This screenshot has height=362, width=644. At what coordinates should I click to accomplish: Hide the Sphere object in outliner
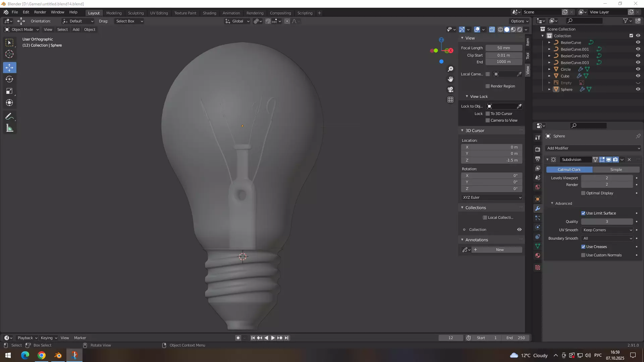[638, 89]
